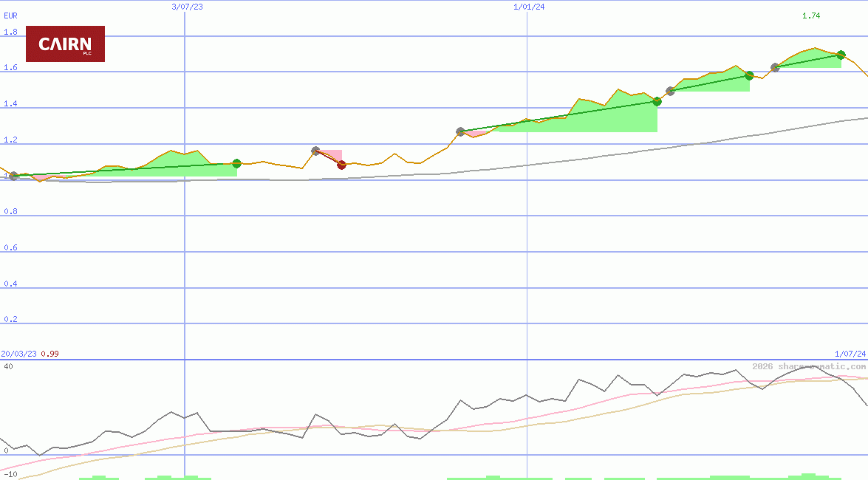Click the green marker at the 1.4 breakout
This screenshot has height=480, width=868.
pyautogui.click(x=657, y=102)
